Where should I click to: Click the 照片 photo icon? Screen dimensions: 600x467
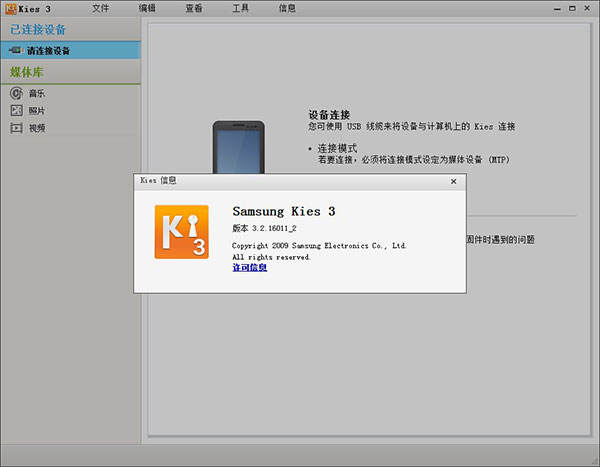point(16,111)
